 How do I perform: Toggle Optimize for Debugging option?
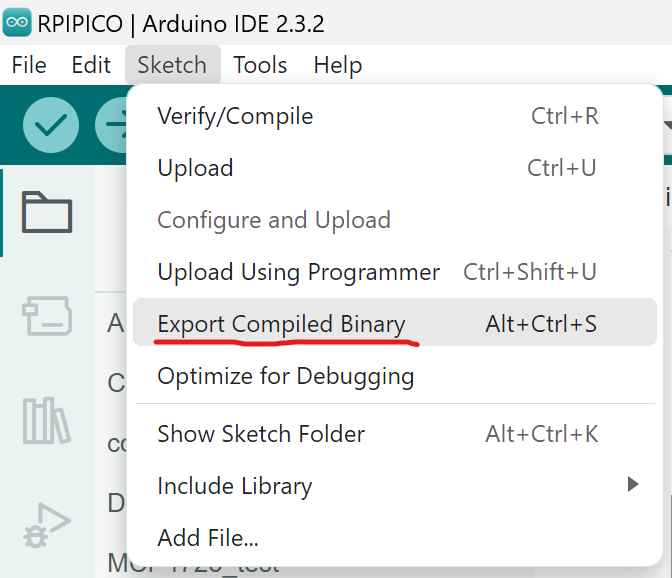pyautogui.click(x=395, y=376)
